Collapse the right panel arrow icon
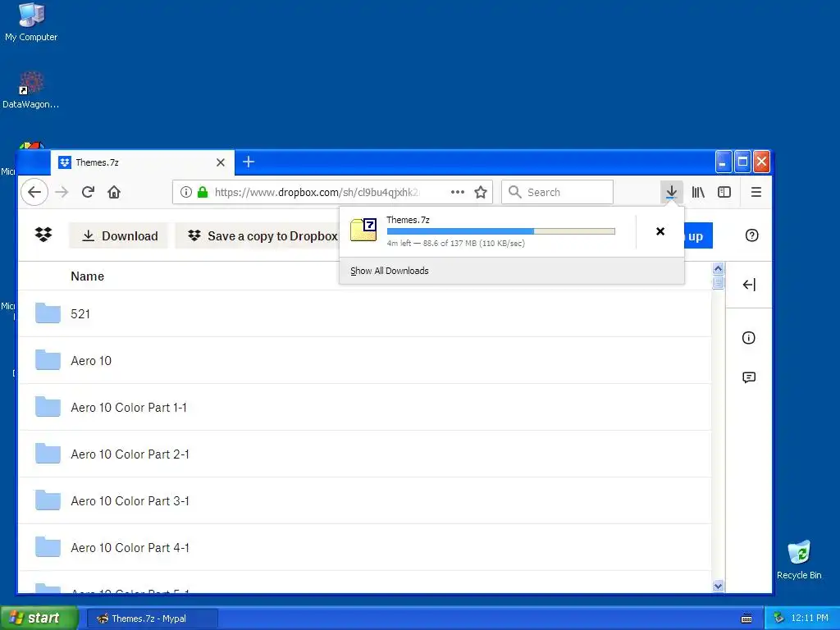840x630 pixels. click(749, 285)
